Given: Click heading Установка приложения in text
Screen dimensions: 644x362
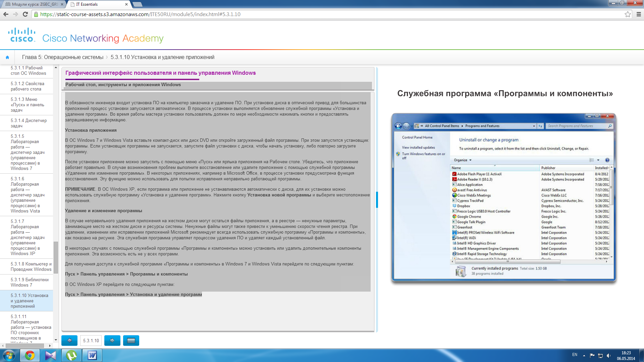Looking at the screenshot, I should point(91,130).
